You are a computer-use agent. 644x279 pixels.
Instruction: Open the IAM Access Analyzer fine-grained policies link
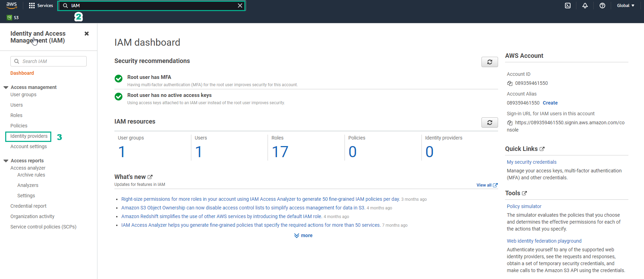pyautogui.click(x=251, y=225)
